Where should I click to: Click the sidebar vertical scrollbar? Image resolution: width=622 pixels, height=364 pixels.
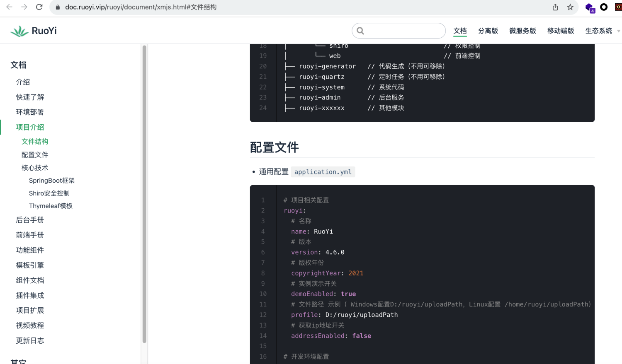click(144, 195)
